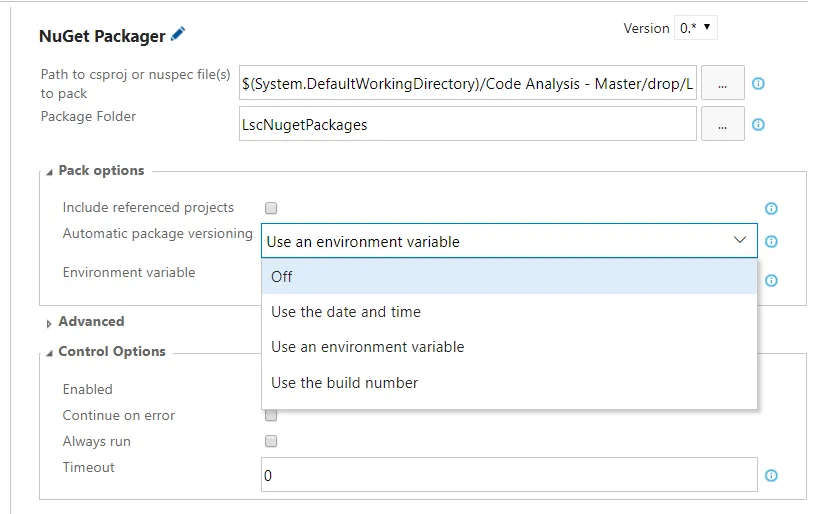Click info icon next to Timeout field
The height and width of the screenshot is (514, 819).
(x=771, y=477)
